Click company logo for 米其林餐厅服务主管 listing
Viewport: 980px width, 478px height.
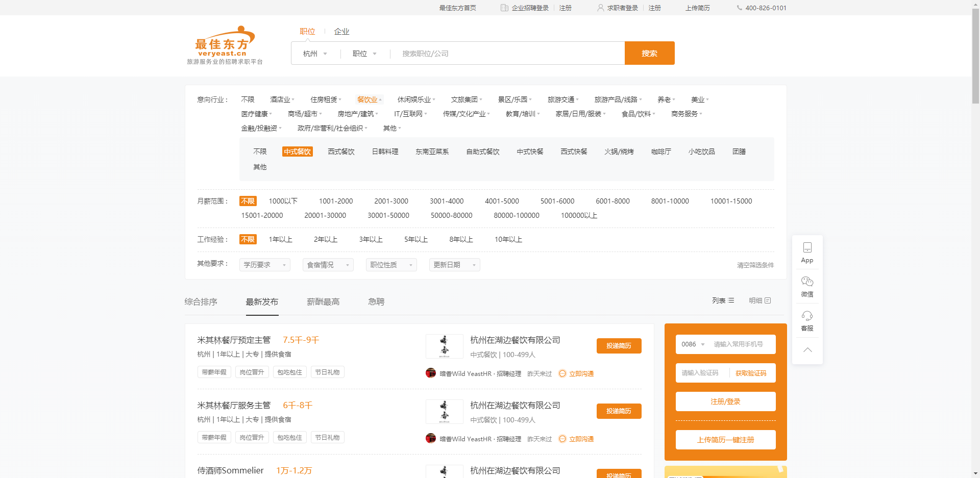445,412
